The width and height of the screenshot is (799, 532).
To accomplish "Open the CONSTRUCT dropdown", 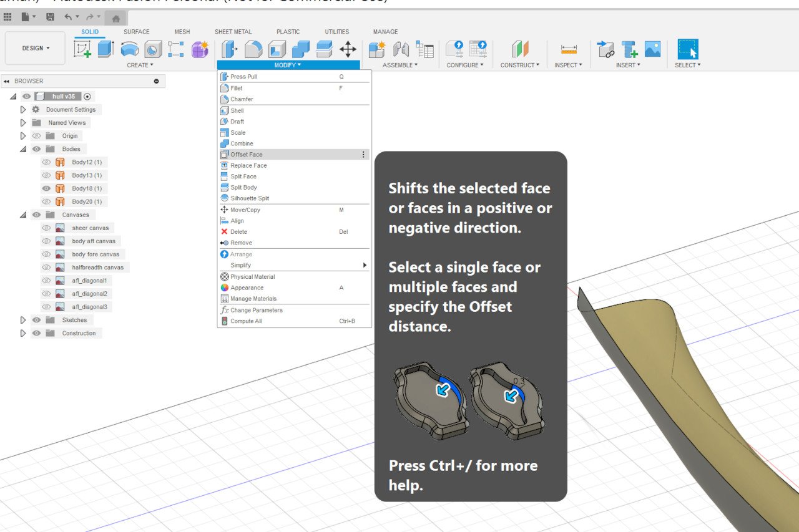I will (x=520, y=65).
